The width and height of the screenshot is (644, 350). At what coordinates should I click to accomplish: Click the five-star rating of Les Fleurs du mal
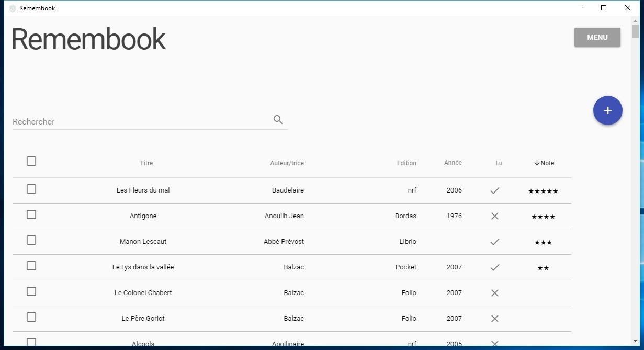(543, 190)
